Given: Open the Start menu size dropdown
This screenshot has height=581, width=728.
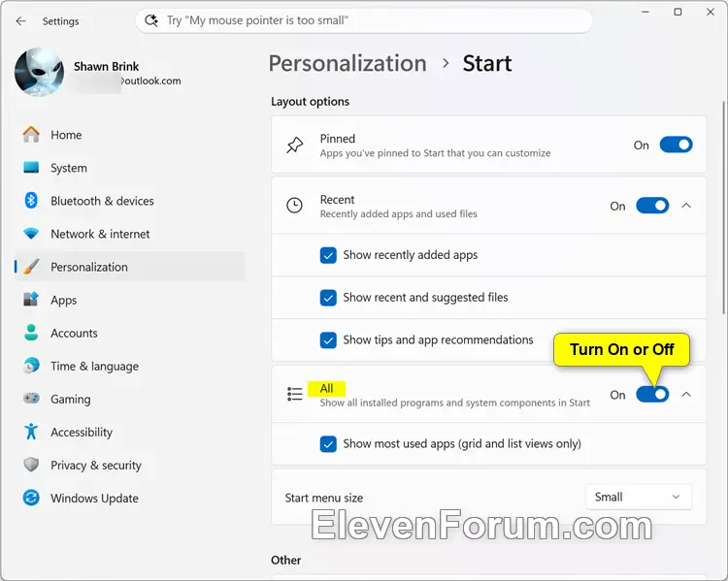Looking at the screenshot, I should (x=639, y=497).
